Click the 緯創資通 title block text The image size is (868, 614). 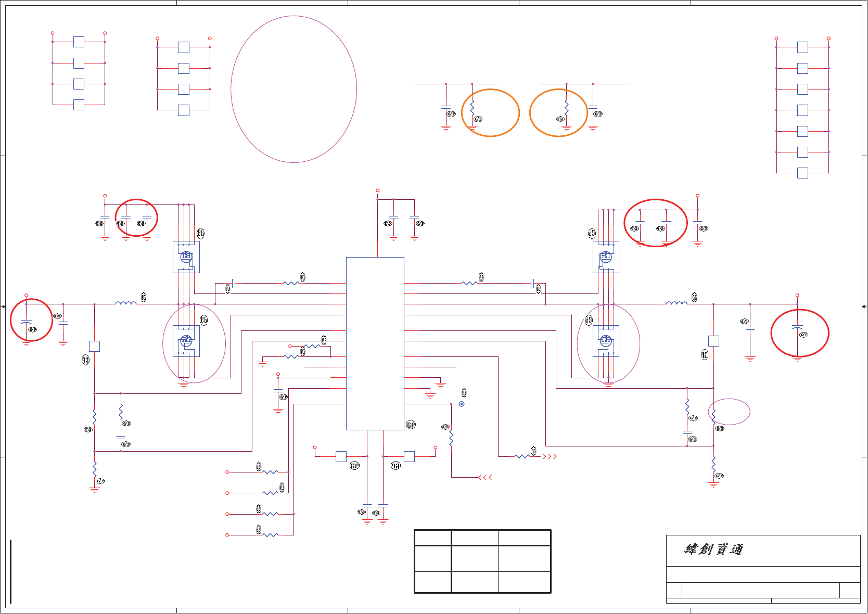point(713,549)
